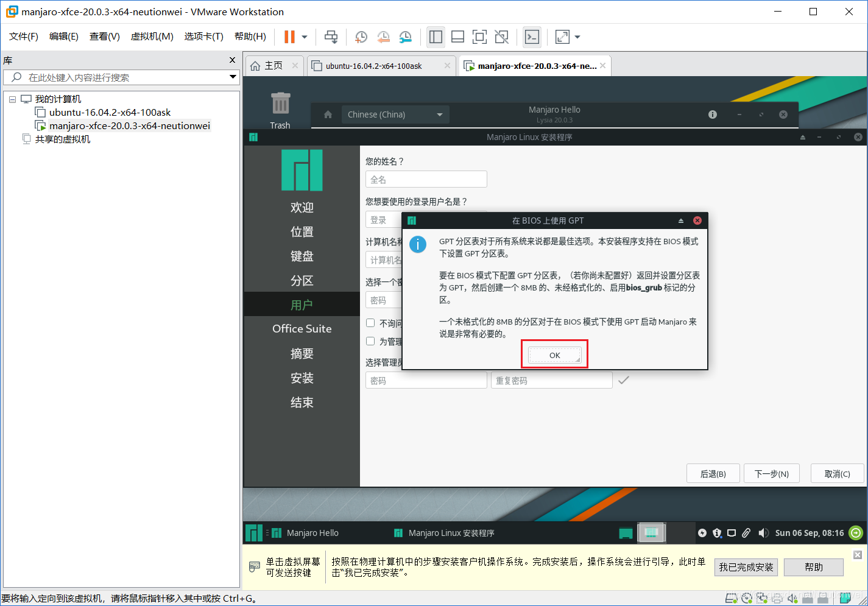Image resolution: width=868 pixels, height=606 pixels.
Task: Open the 文件(F) menu
Action: (x=24, y=37)
